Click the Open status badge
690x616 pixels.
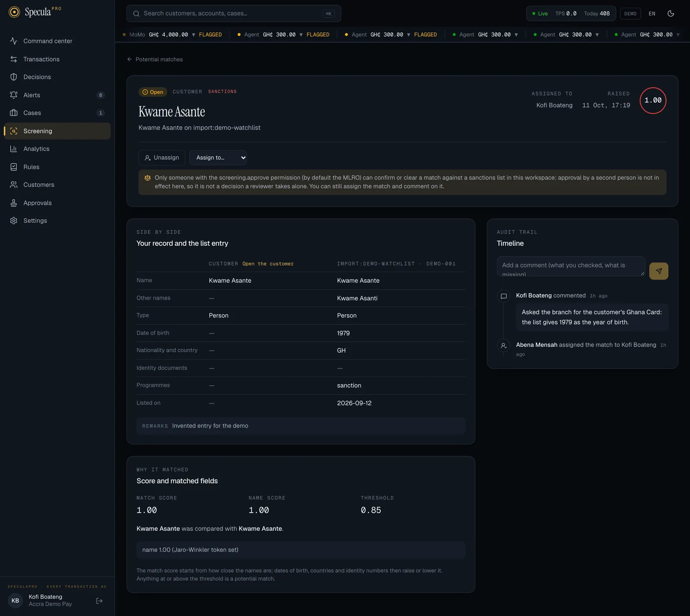[153, 92]
